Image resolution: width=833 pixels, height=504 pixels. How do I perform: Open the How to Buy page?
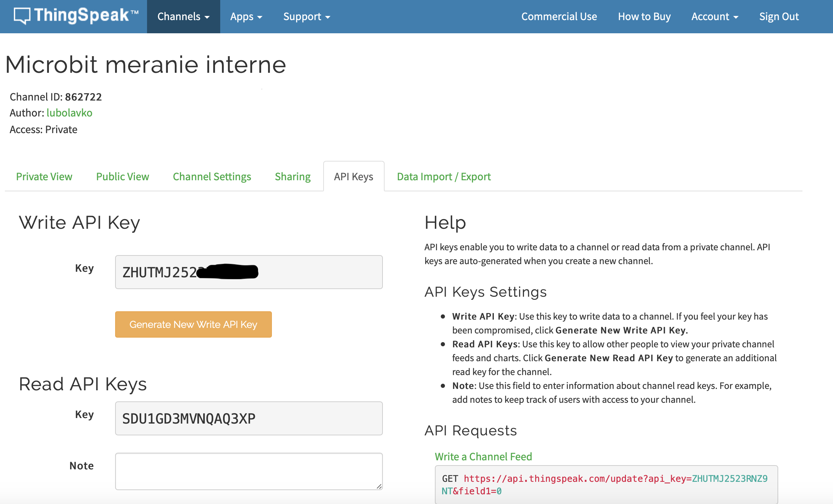(644, 17)
